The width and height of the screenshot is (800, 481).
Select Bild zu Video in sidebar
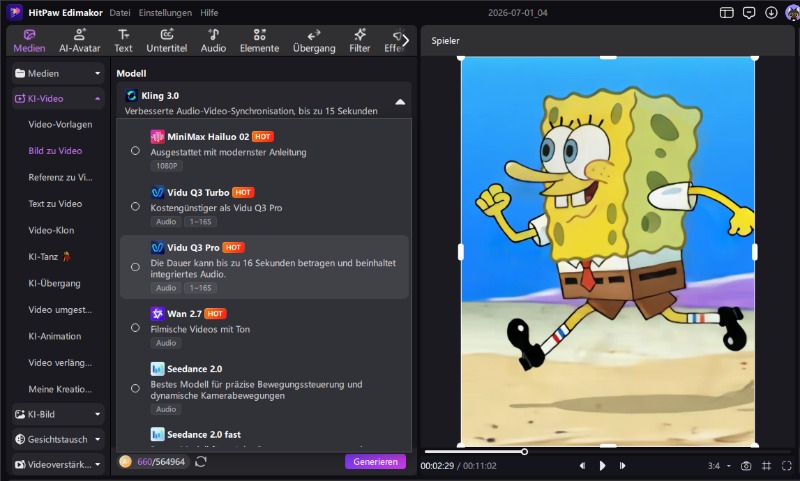pos(55,151)
